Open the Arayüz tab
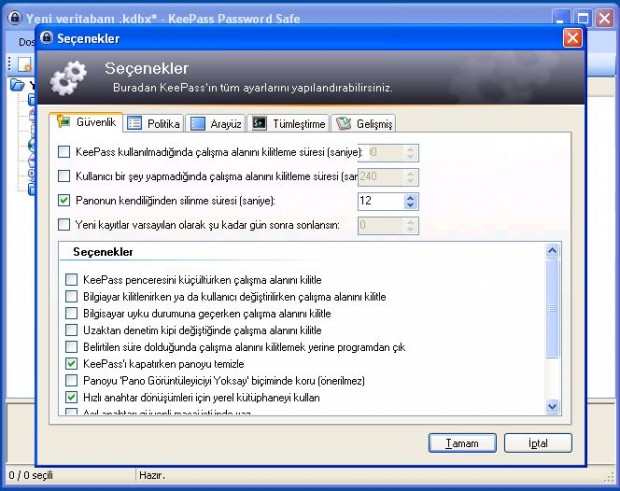Image resolution: width=620 pixels, height=491 pixels. [x=215, y=124]
